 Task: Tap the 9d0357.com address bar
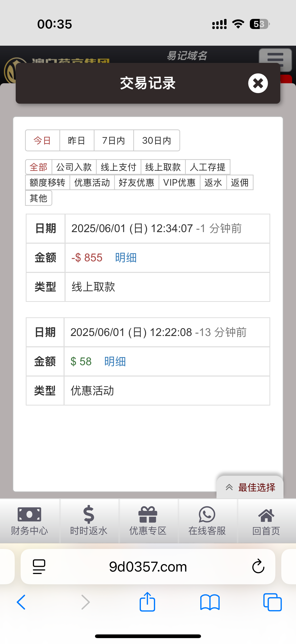pos(148,566)
